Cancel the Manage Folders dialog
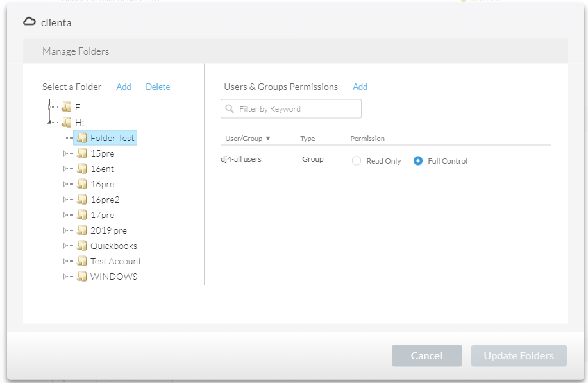The image size is (588, 383). tap(427, 355)
